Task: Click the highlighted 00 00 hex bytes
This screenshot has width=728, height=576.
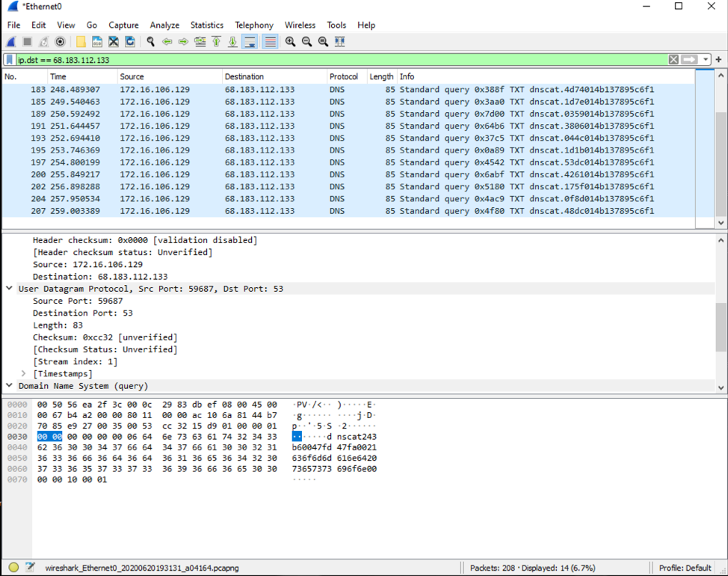Action: click(x=49, y=437)
